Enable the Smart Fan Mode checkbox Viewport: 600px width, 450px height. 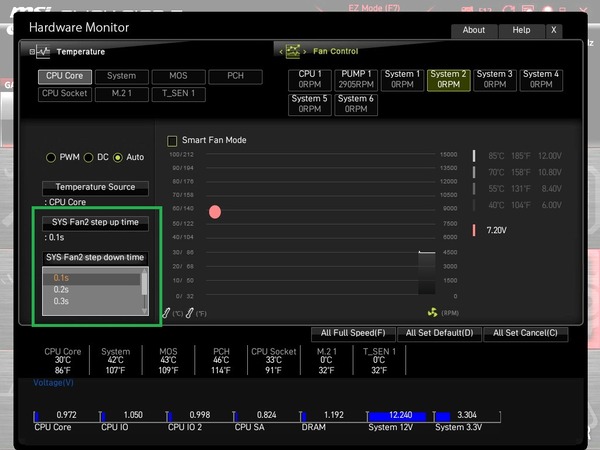172,141
